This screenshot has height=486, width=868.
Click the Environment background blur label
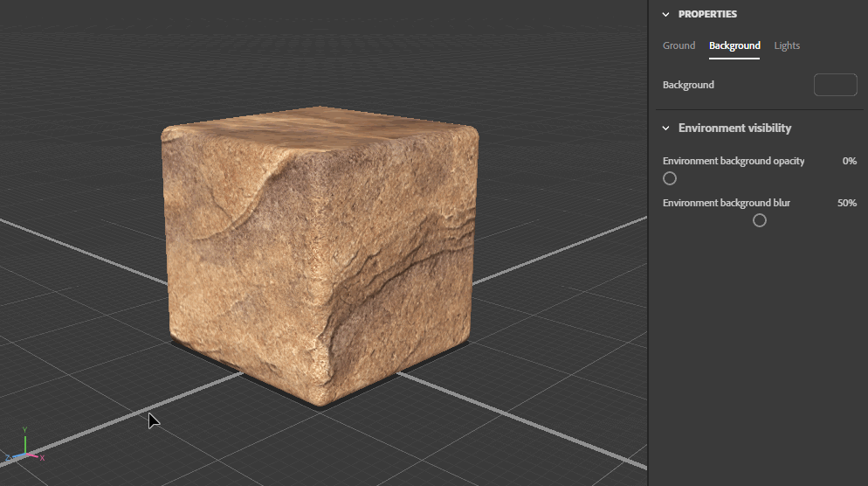click(727, 203)
